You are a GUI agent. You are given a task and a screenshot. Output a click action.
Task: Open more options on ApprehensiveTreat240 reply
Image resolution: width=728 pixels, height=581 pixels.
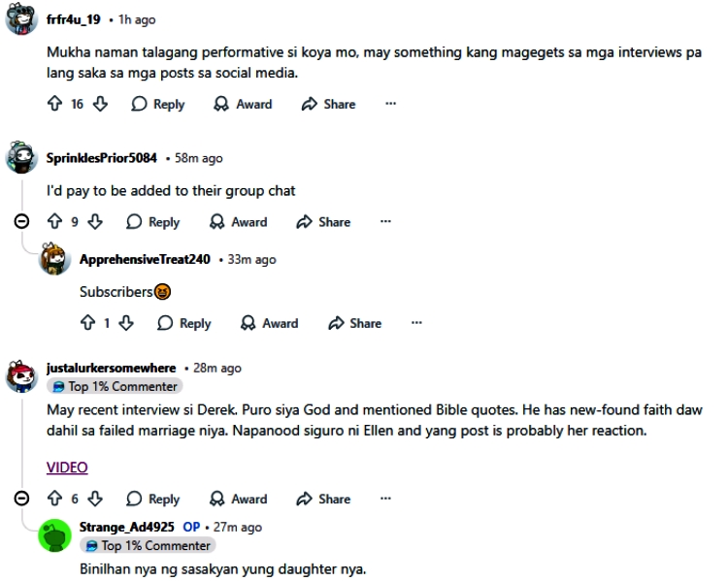[x=416, y=323]
